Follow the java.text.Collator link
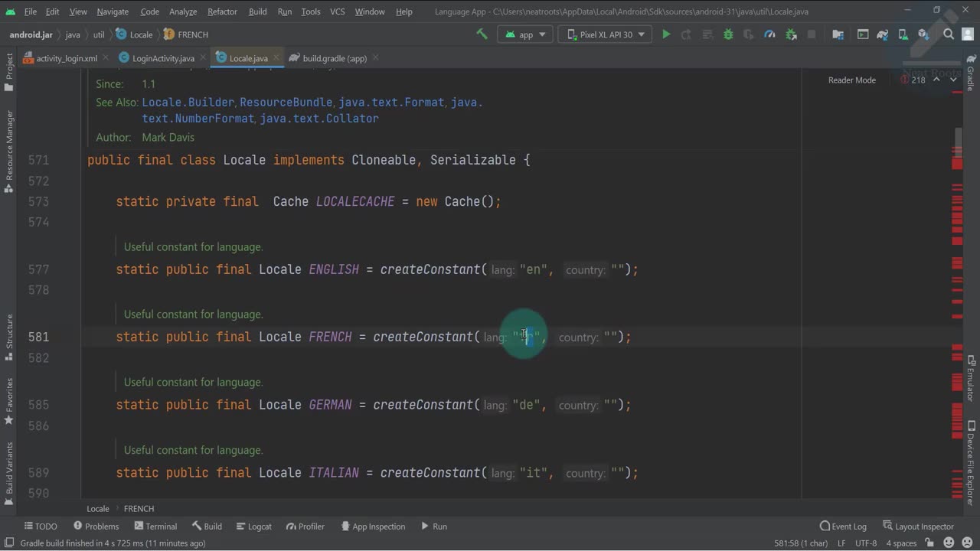Viewport: 980px width, 551px height. click(319, 119)
